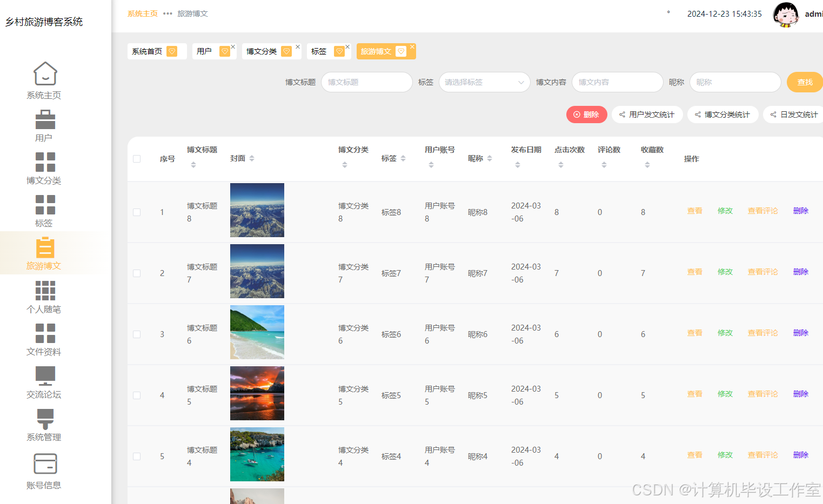
Task: Open 用户发文统计 chart
Action: tap(647, 115)
